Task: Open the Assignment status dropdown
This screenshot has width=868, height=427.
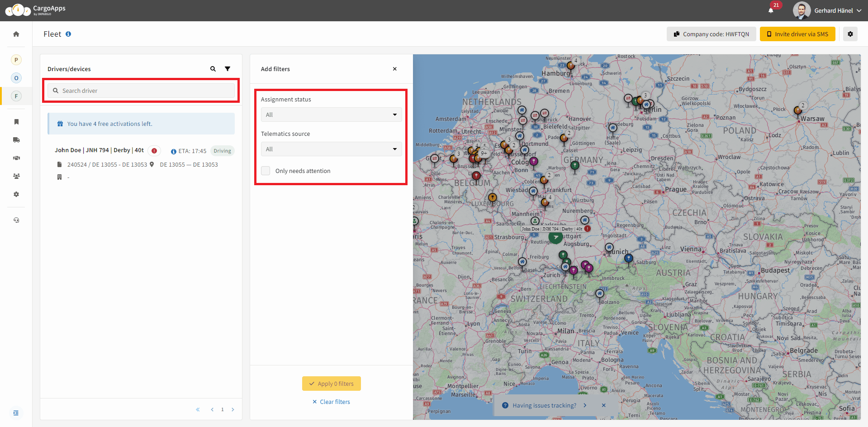Action: (x=331, y=115)
